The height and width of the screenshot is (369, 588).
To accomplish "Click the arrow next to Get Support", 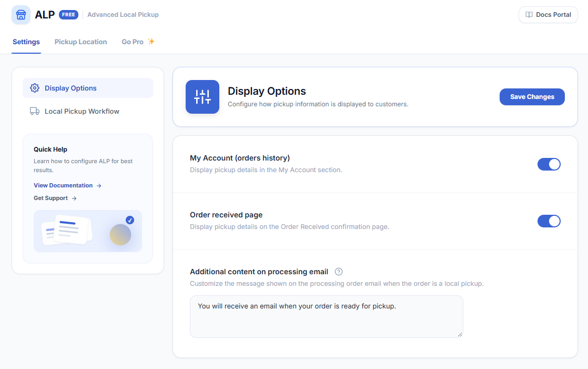I will tap(74, 198).
